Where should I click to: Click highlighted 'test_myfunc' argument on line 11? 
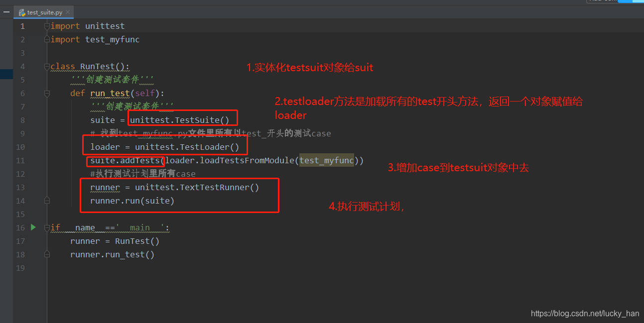tap(327, 160)
